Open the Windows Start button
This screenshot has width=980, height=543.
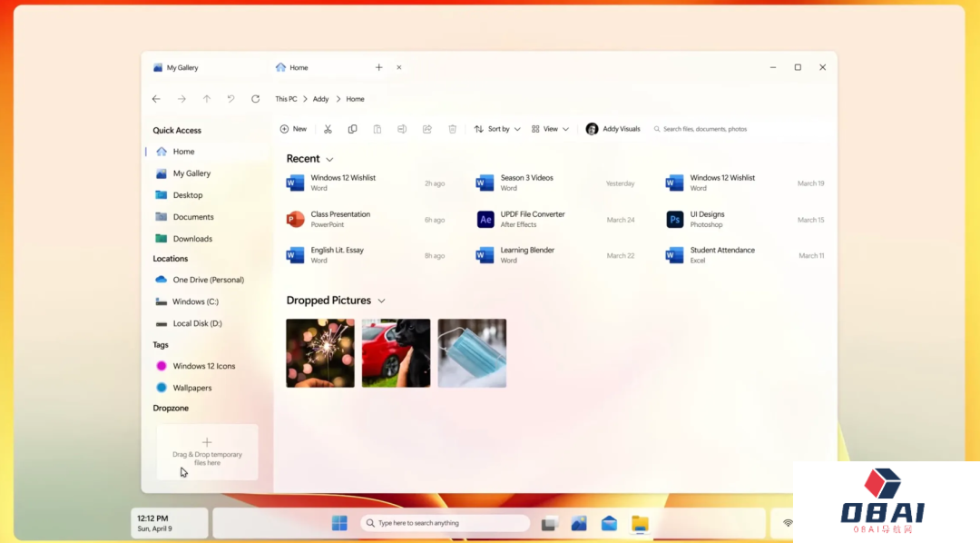tap(338, 523)
